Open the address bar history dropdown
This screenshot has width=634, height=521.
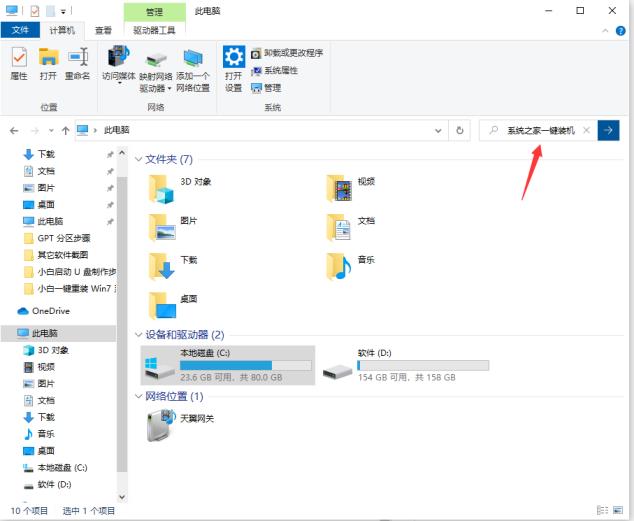point(437,130)
